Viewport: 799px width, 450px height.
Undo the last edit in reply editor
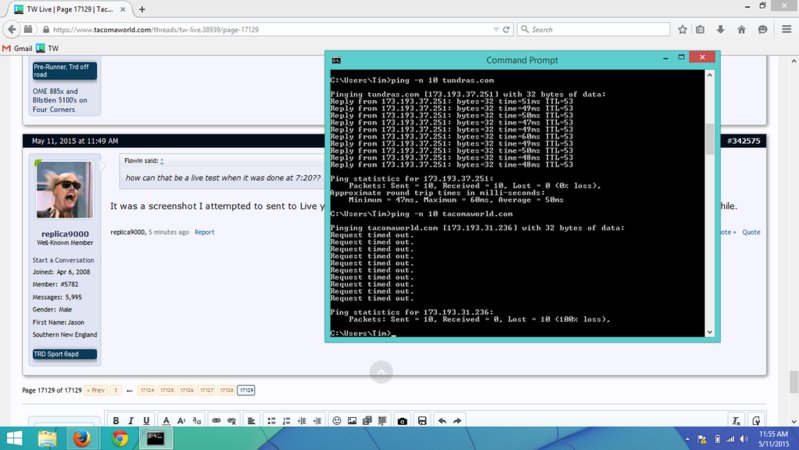click(x=442, y=420)
